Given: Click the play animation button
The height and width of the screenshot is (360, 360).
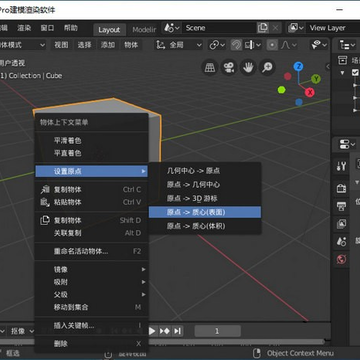Looking at the screenshot, I should point(152,331).
